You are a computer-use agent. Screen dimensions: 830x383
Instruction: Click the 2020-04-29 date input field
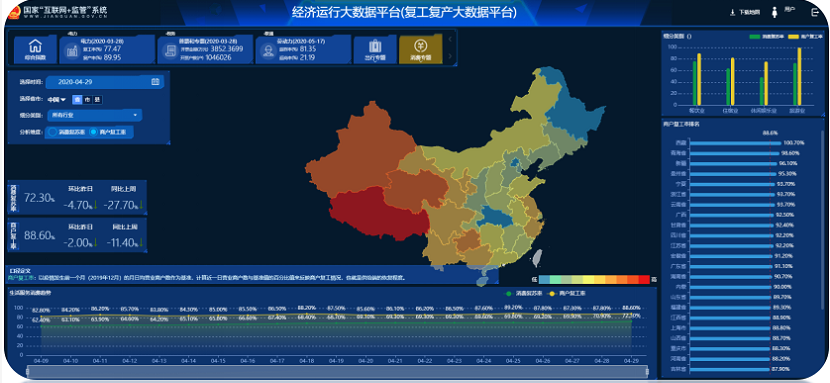[x=104, y=82]
